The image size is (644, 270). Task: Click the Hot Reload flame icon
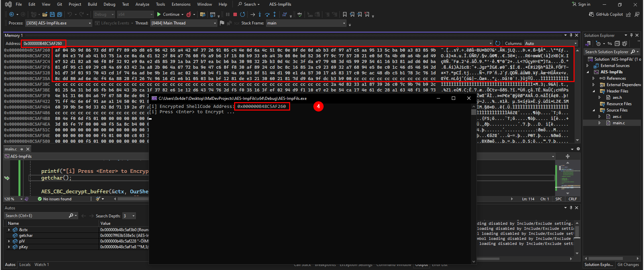[x=189, y=14]
